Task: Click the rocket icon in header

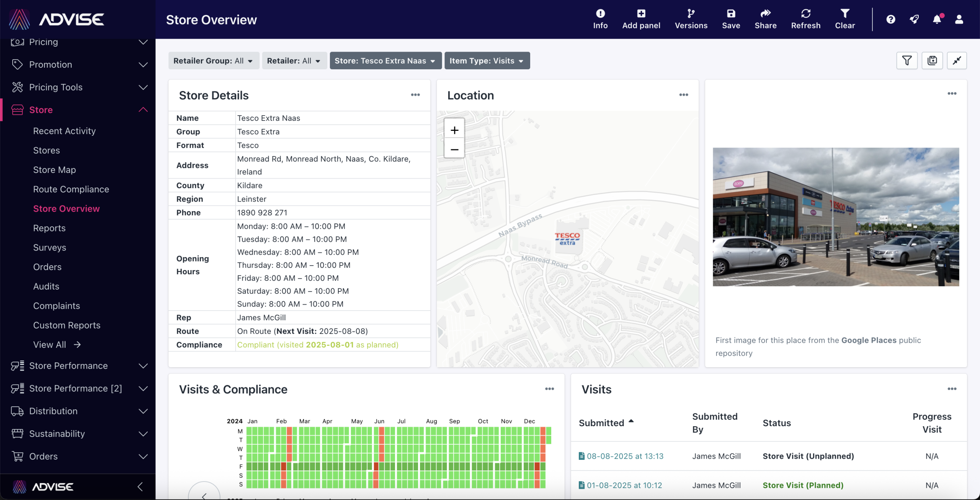Action: [914, 20]
